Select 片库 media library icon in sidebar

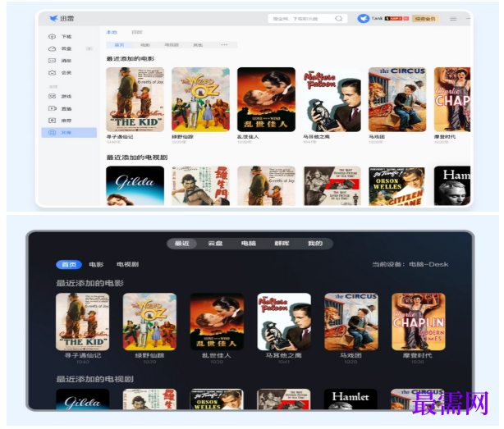coord(52,133)
